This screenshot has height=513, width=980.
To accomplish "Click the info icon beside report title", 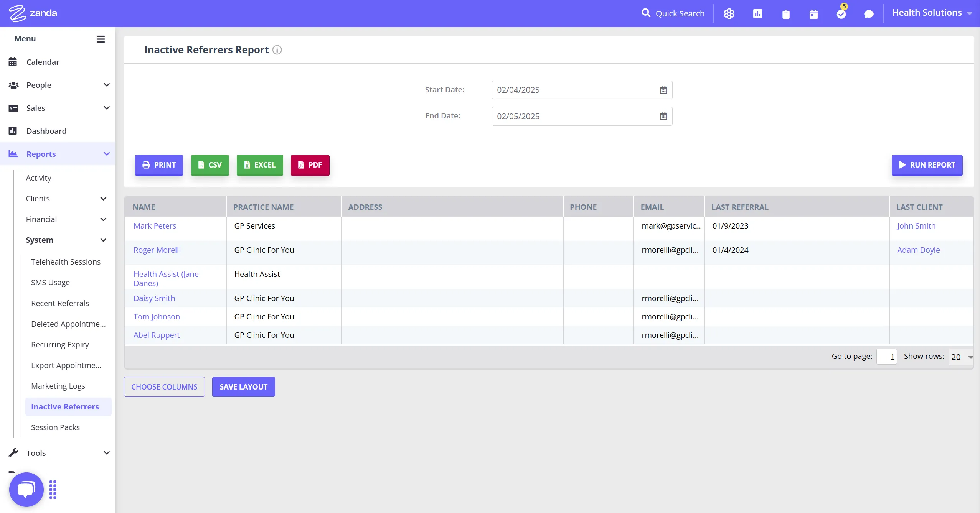I will pyautogui.click(x=277, y=50).
